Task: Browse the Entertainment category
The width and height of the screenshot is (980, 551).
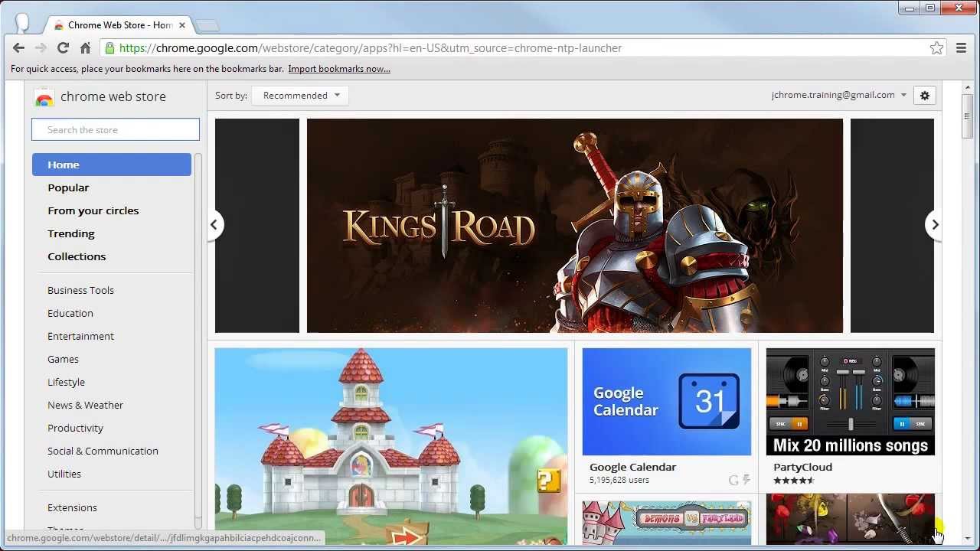Action: tap(80, 336)
